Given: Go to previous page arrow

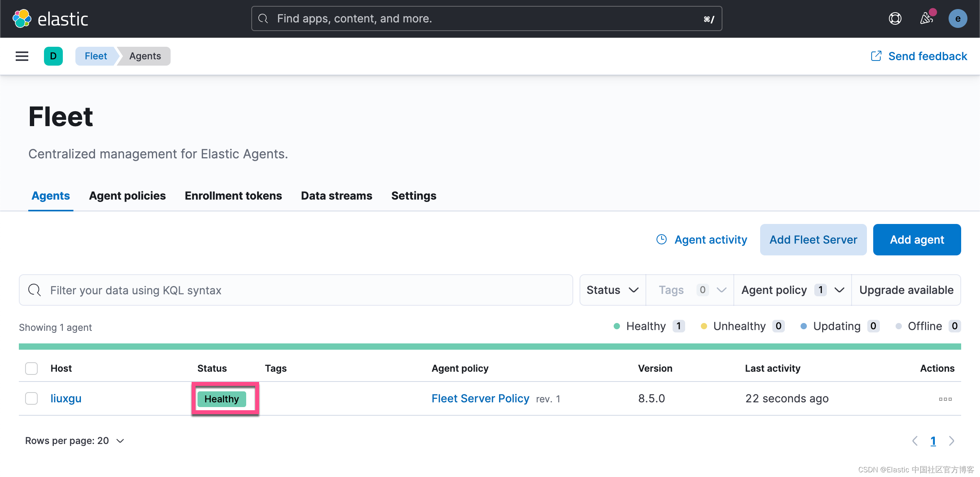Looking at the screenshot, I should [915, 441].
